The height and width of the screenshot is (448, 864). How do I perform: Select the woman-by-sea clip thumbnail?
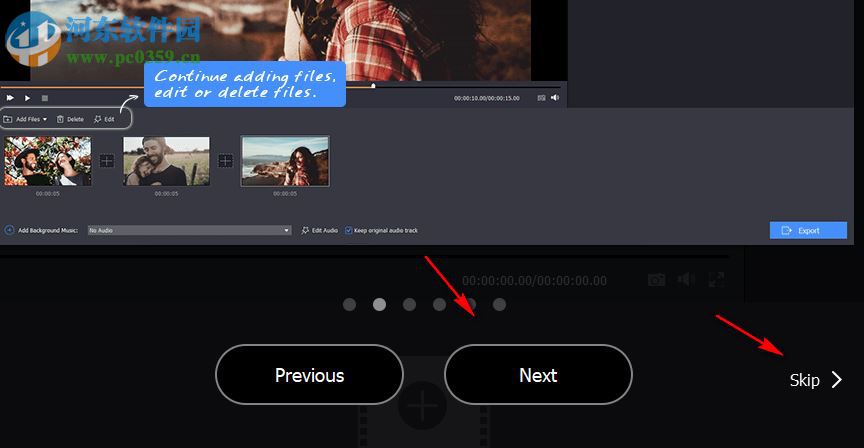(285, 161)
